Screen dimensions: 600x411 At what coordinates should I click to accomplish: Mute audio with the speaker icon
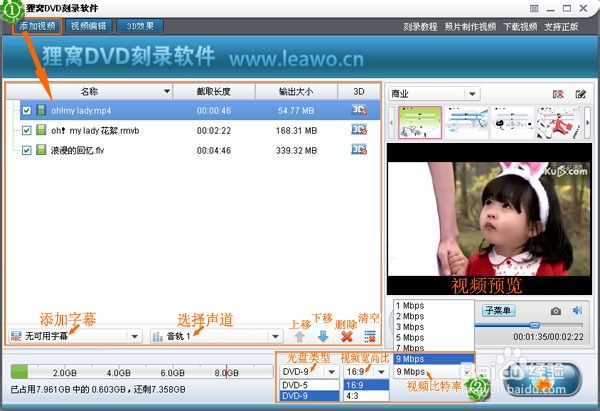coord(577,310)
